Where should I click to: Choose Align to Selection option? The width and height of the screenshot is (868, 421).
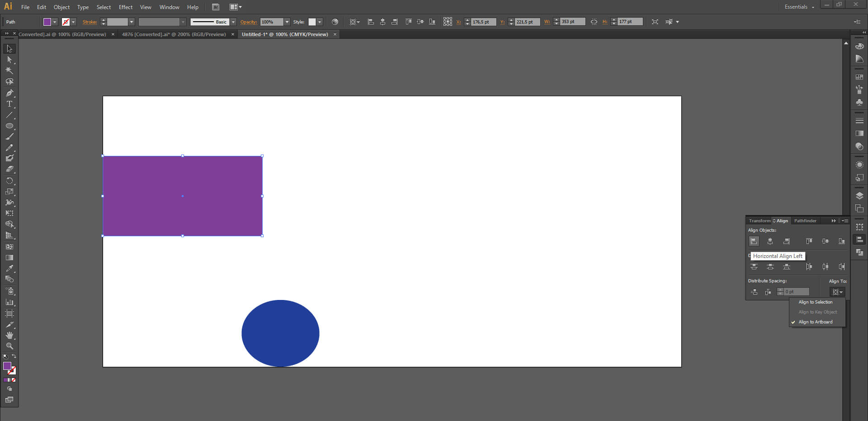815,302
